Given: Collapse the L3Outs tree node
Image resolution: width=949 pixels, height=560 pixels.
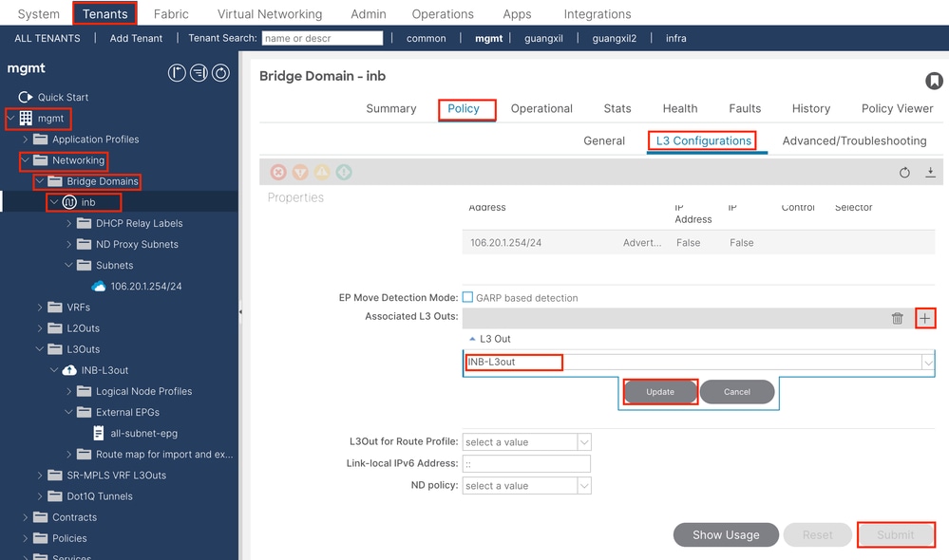Looking at the screenshot, I should coord(40,349).
